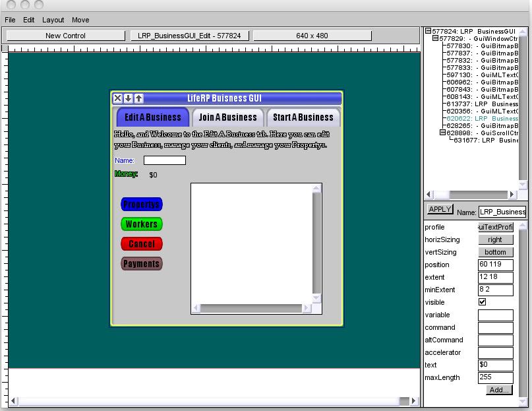Collapse the 577824 LRP BusinessGUI root node
Screen dimensions: 532x411
tap(429, 31)
